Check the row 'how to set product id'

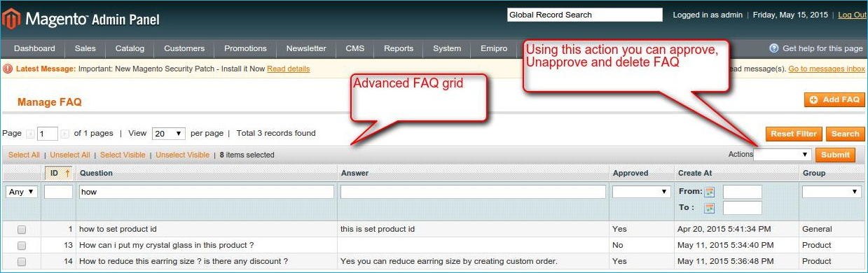pos(22,229)
